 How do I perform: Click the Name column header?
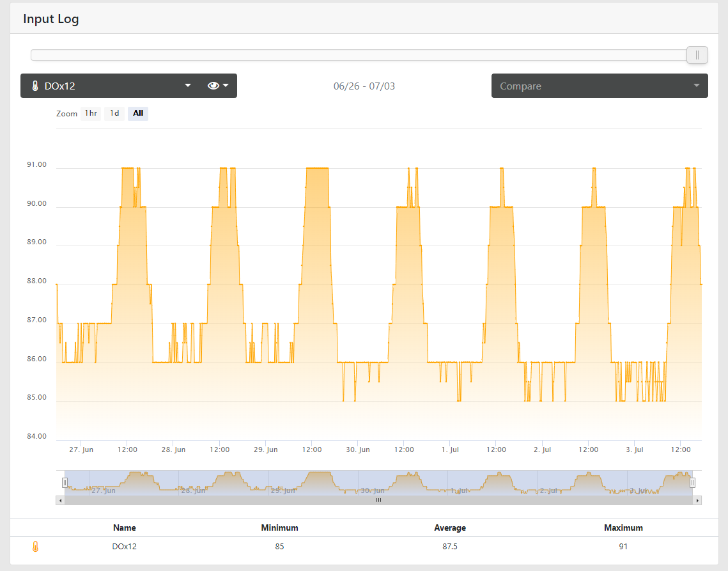click(125, 528)
